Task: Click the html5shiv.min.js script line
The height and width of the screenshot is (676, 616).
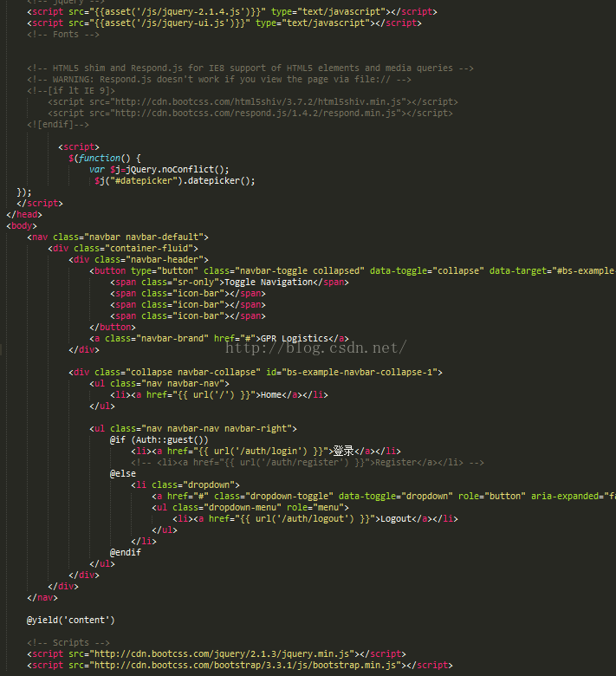Action: [253, 101]
